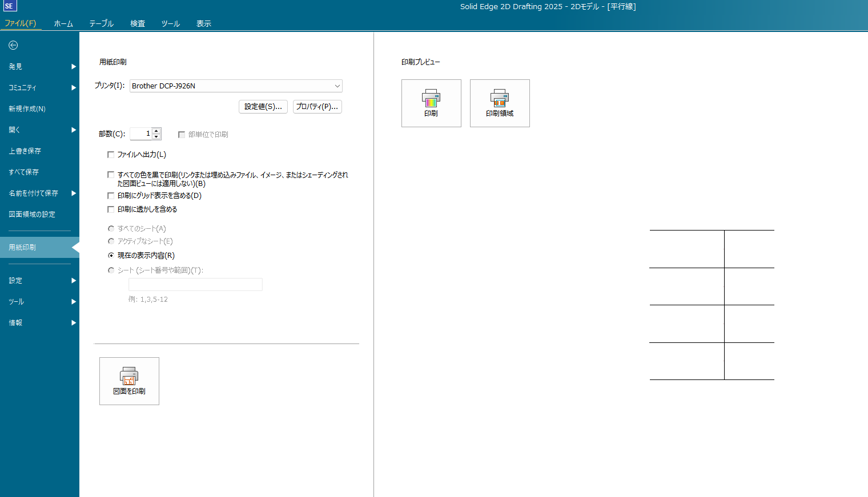This screenshot has width=868, height=497.
Task: Select アクティブなシート(E) radio button
Action: [111, 241]
